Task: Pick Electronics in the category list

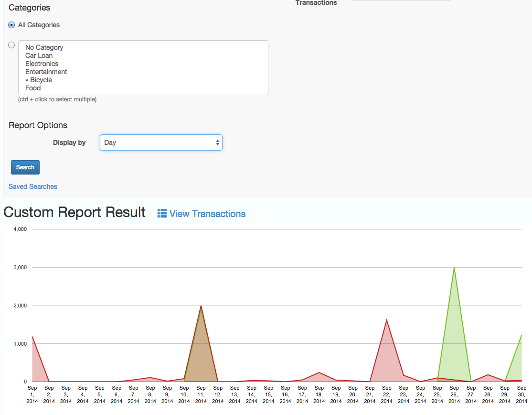Action: 42,64
